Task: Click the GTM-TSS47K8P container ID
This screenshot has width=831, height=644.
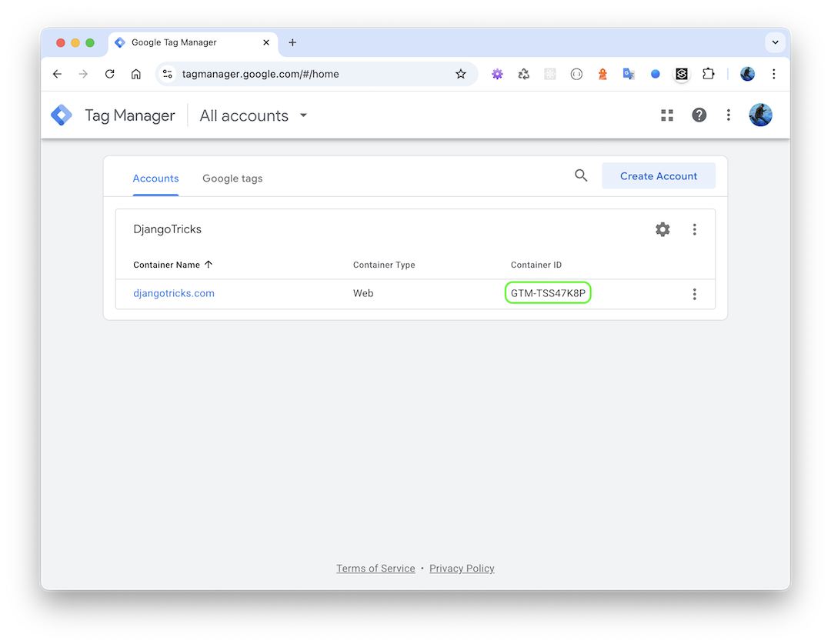Action: coord(548,293)
